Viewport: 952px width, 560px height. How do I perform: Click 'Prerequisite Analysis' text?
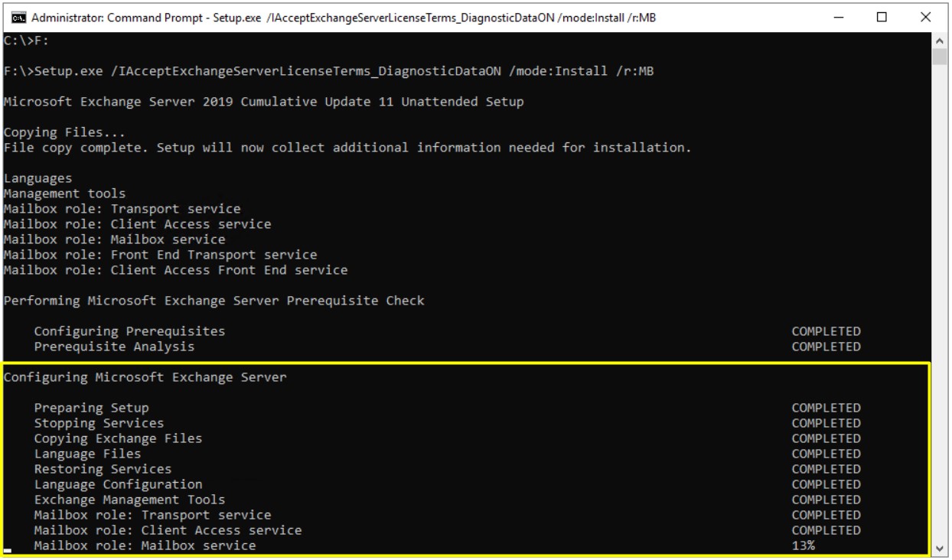(115, 347)
